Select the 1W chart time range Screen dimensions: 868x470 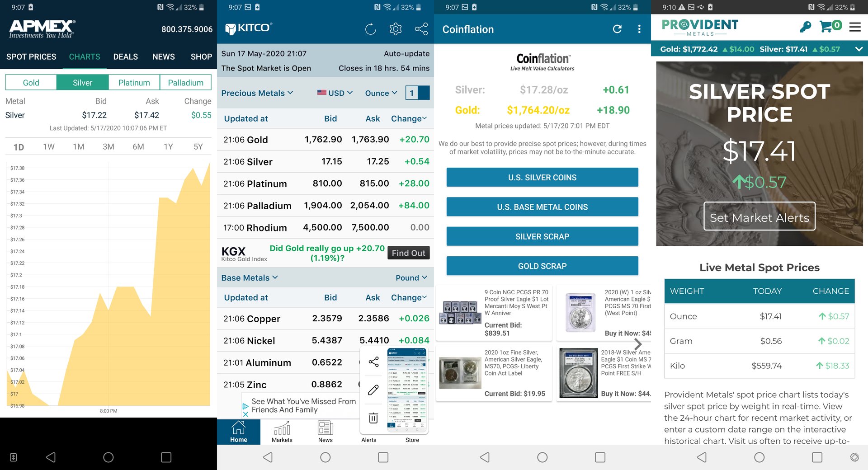coord(49,147)
